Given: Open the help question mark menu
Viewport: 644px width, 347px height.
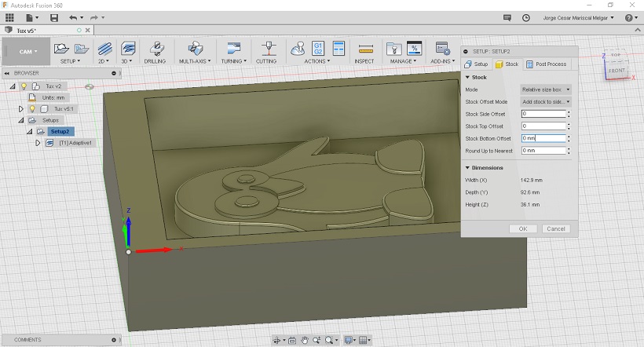Looking at the screenshot, I should [x=629, y=17].
